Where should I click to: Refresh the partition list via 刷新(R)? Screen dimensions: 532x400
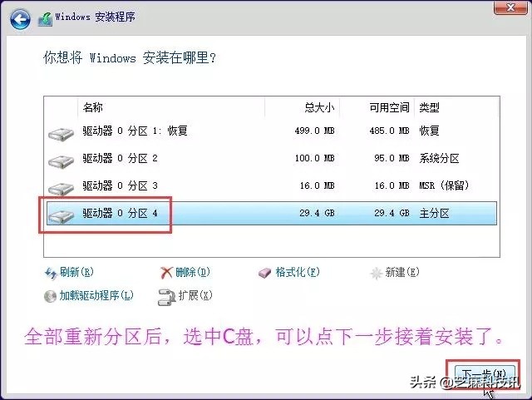click(x=69, y=272)
